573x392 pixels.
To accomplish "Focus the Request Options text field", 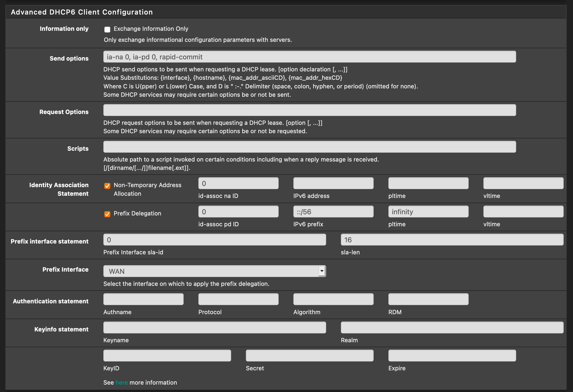I will pyautogui.click(x=309, y=110).
